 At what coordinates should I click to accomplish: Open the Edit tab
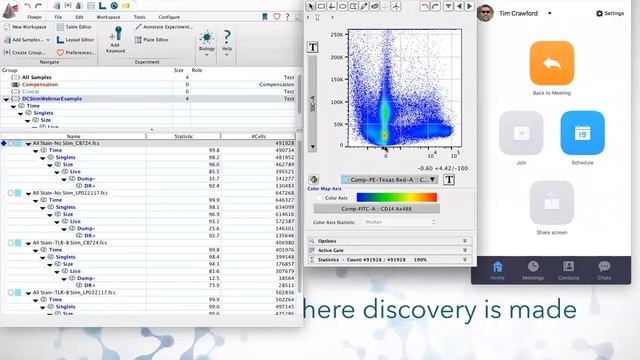[x=79, y=17]
